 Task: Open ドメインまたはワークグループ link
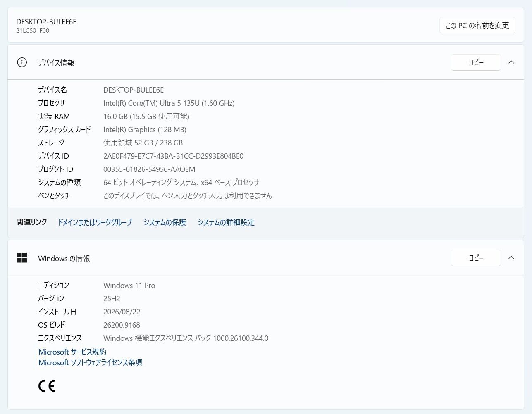coord(95,222)
